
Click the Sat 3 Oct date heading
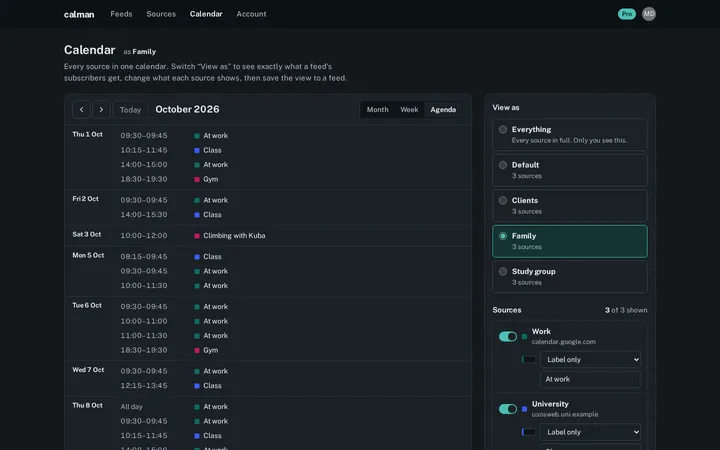(87, 234)
